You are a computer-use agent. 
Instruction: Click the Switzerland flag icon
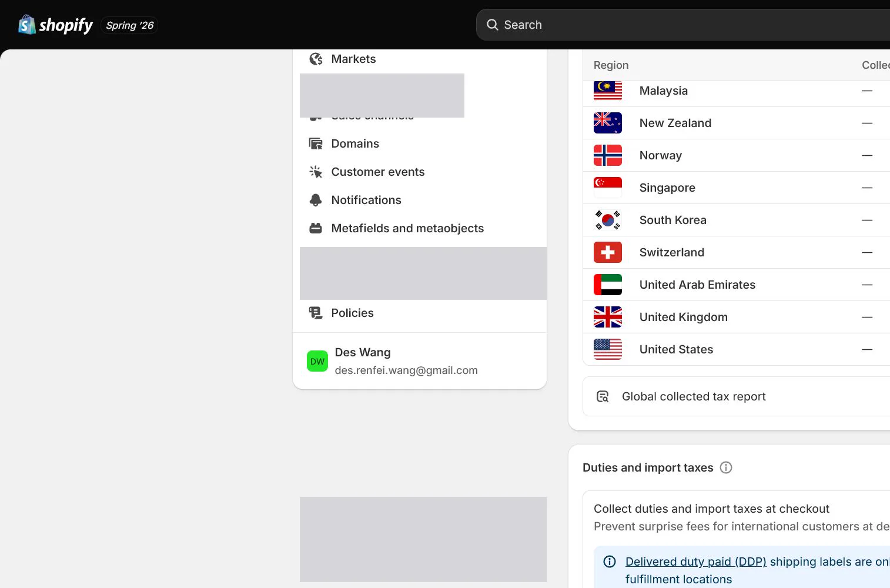(608, 252)
